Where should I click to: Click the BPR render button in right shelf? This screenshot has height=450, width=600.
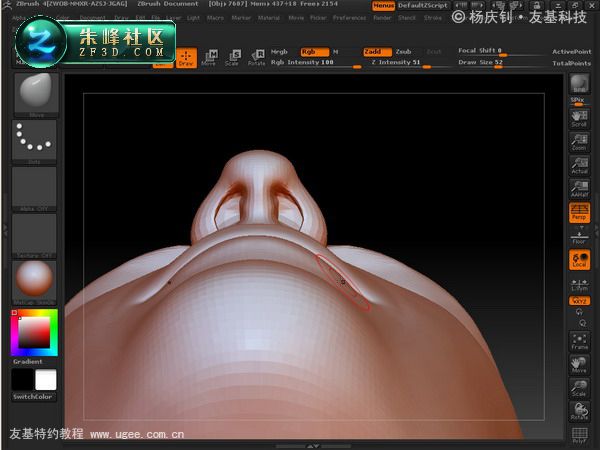pos(579,84)
